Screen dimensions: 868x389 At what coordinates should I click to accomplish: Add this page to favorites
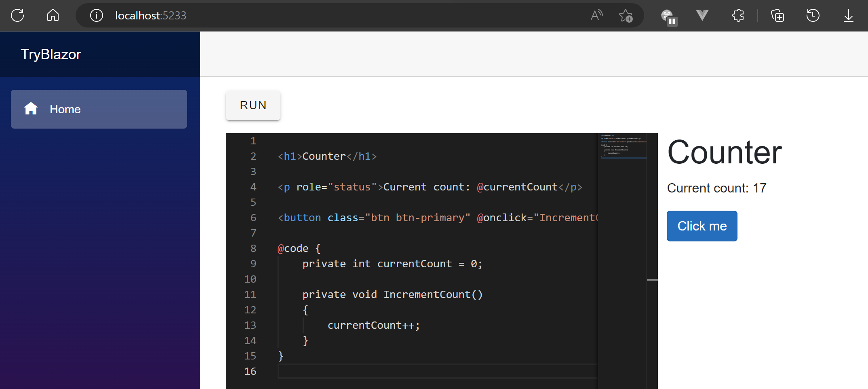[x=626, y=15]
